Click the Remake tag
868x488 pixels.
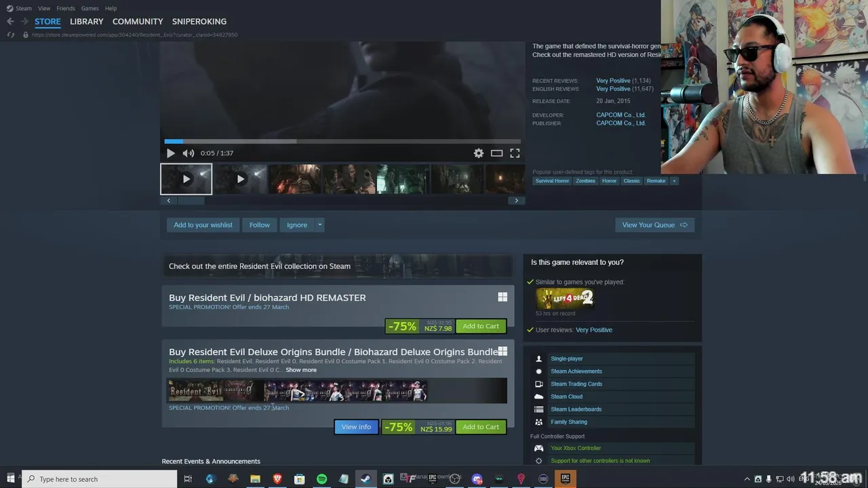[x=656, y=181]
